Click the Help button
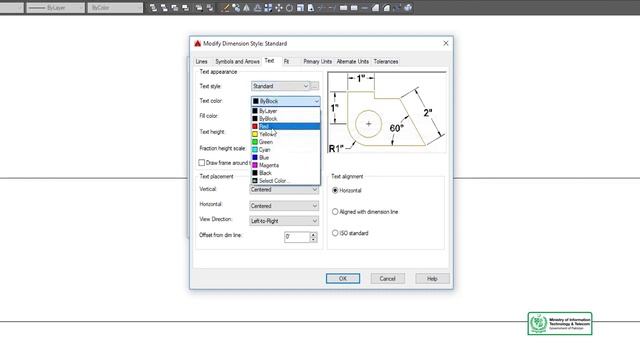This screenshot has width=640, height=360. click(432, 278)
